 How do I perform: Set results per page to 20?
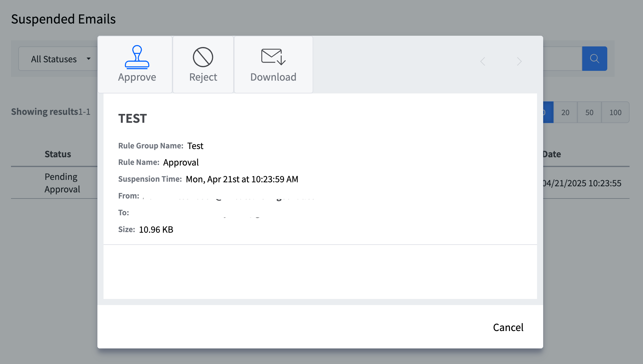565,112
